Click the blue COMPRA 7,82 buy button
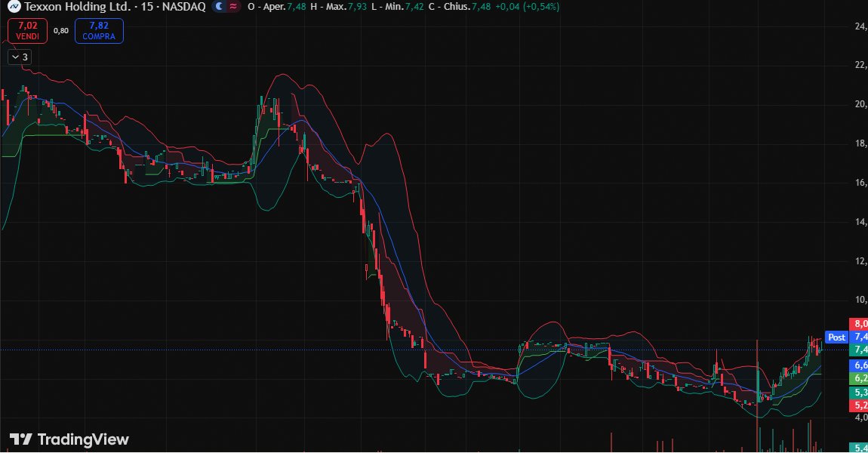 [x=99, y=31]
